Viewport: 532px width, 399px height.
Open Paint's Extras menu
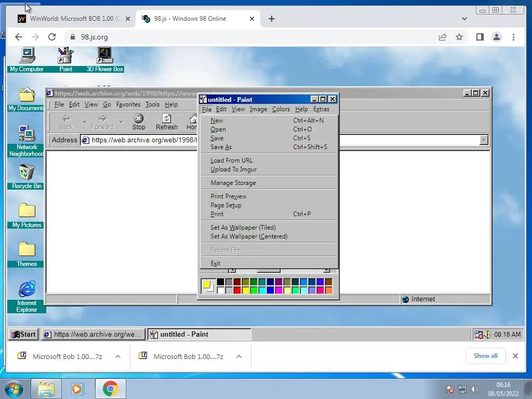(321, 109)
